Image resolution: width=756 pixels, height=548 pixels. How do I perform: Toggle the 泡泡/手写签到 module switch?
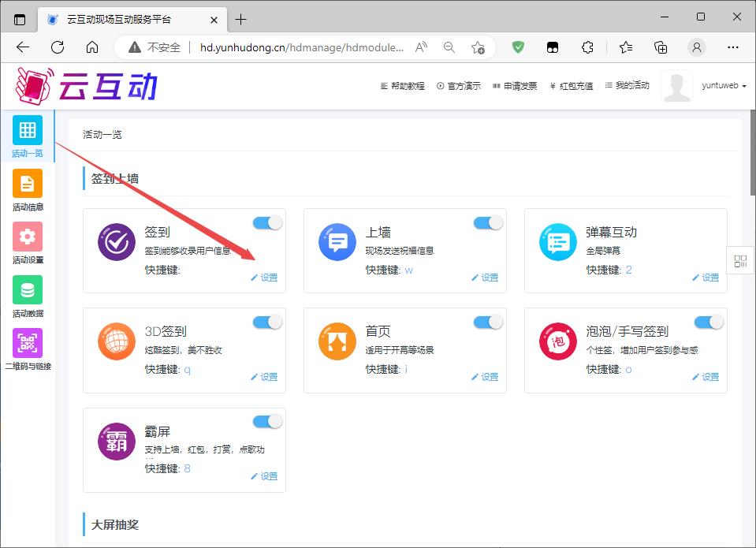click(709, 322)
